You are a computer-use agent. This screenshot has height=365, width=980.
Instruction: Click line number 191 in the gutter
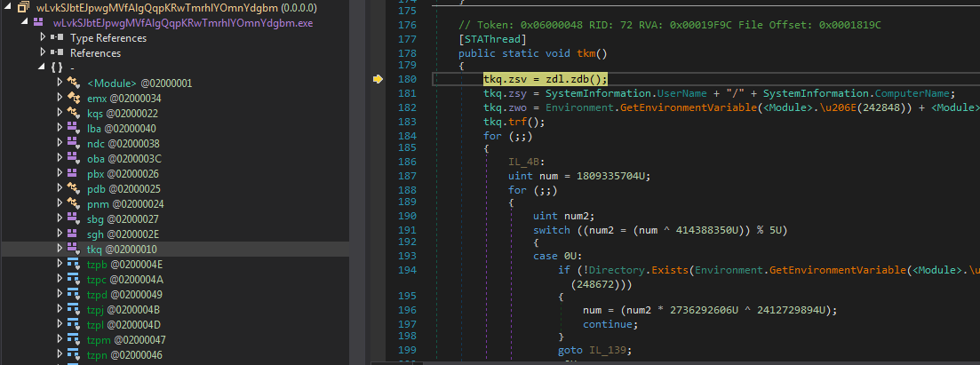(406, 229)
